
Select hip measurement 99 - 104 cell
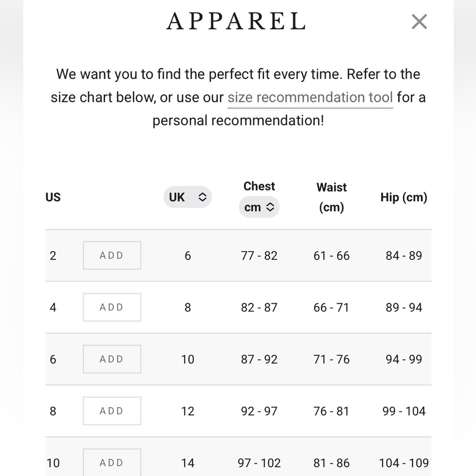point(404,411)
